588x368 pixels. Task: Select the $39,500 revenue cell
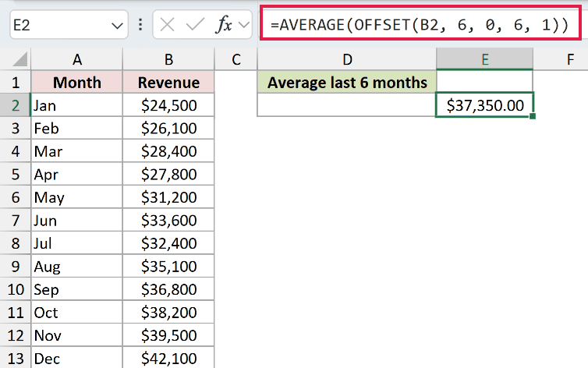tap(168, 335)
